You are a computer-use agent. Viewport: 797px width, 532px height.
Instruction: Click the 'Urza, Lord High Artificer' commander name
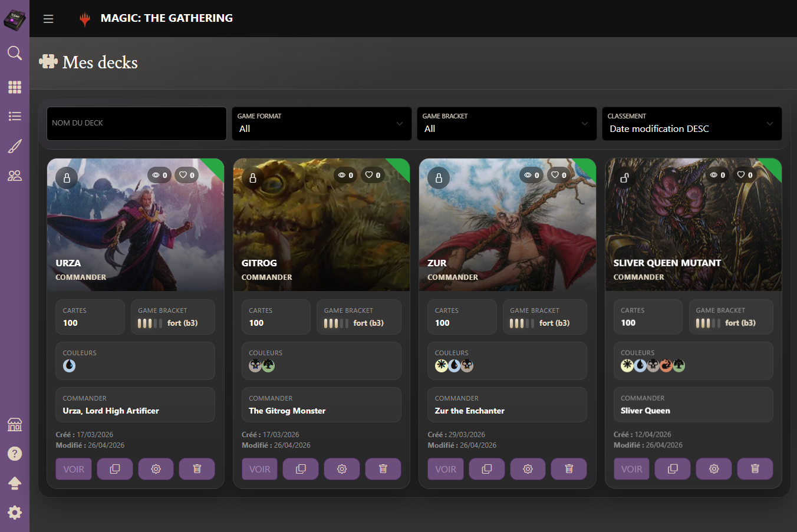111,411
